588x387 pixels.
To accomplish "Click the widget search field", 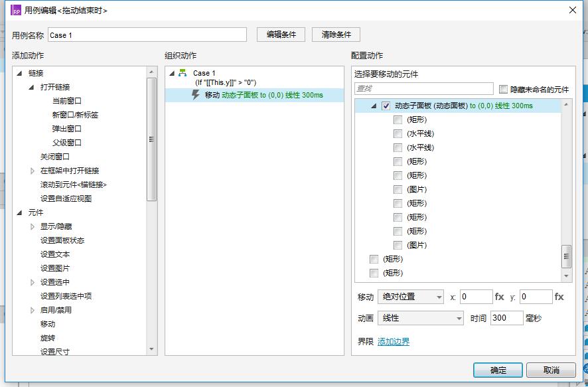I will (x=424, y=89).
